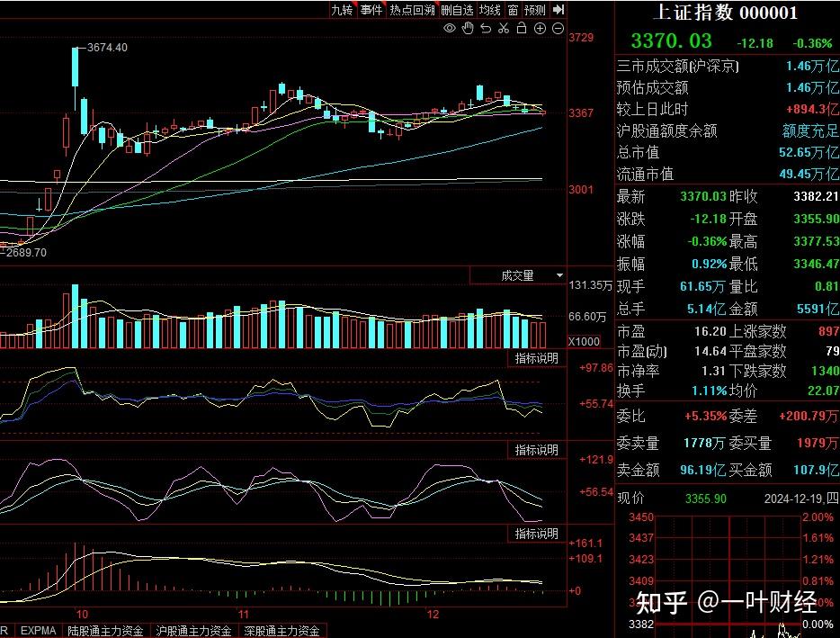Toggle the 均线 moving average display
The height and width of the screenshot is (638, 840).
click(490, 10)
